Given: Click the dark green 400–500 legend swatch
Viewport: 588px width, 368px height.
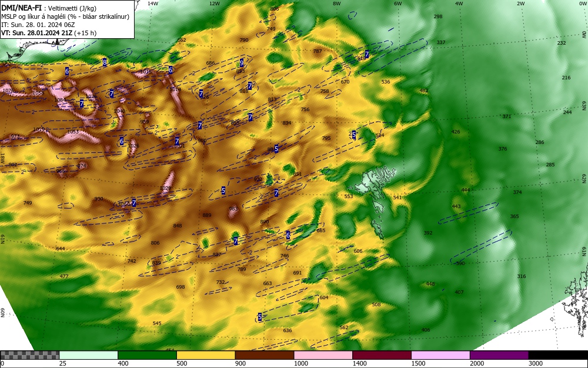Looking at the screenshot, I should click(147, 355).
